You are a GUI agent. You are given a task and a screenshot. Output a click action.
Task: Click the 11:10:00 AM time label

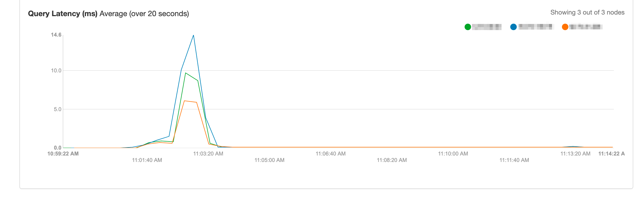[453, 154]
